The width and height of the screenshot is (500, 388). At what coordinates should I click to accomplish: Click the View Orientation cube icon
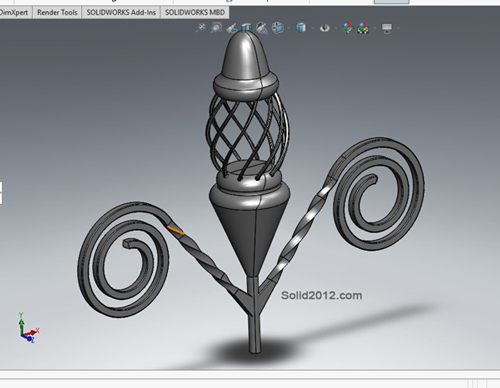coord(277,28)
